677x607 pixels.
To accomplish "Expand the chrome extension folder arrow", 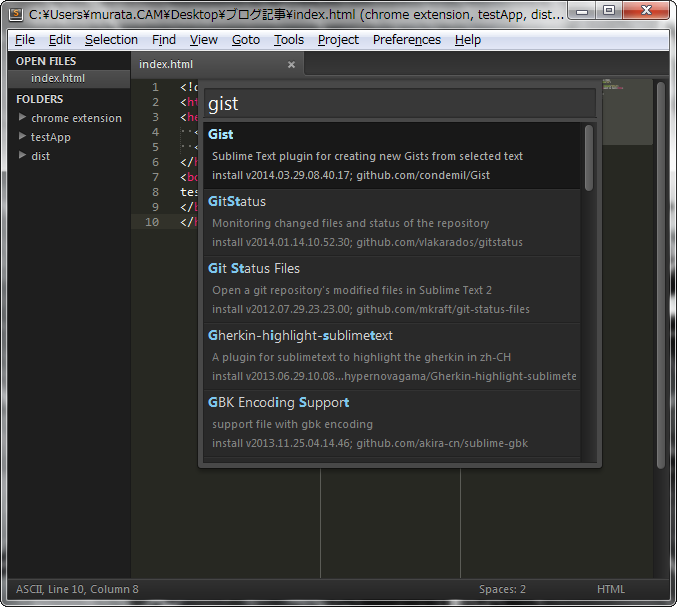I will coord(22,117).
